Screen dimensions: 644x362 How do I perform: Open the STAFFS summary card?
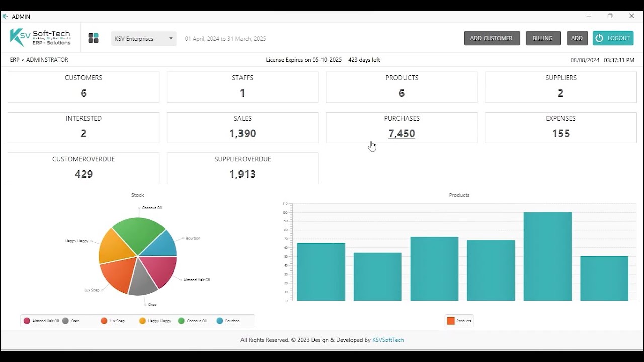click(243, 87)
